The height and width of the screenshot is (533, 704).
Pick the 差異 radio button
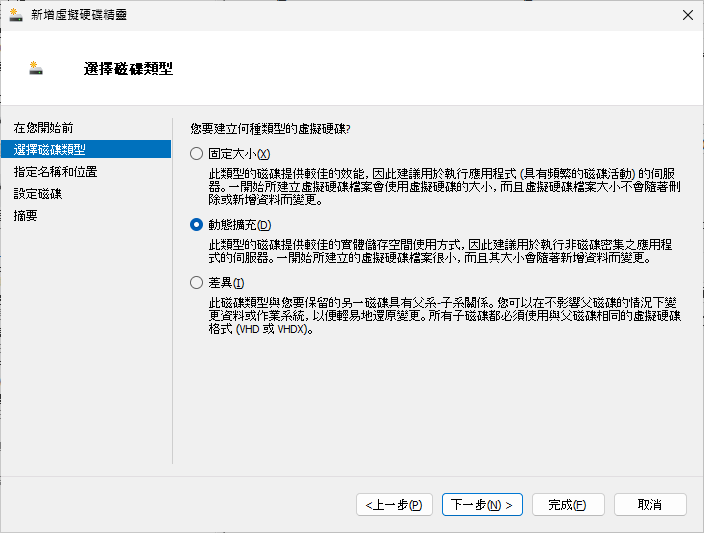[x=197, y=283]
